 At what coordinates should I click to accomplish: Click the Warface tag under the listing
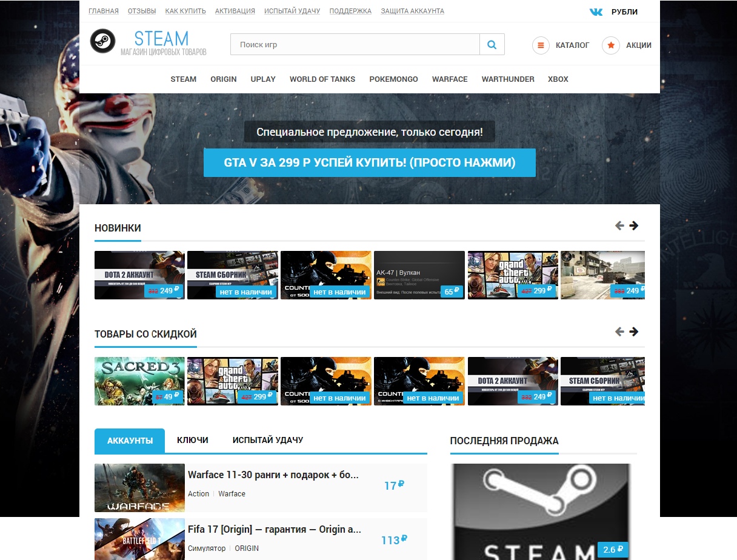[232, 494]
